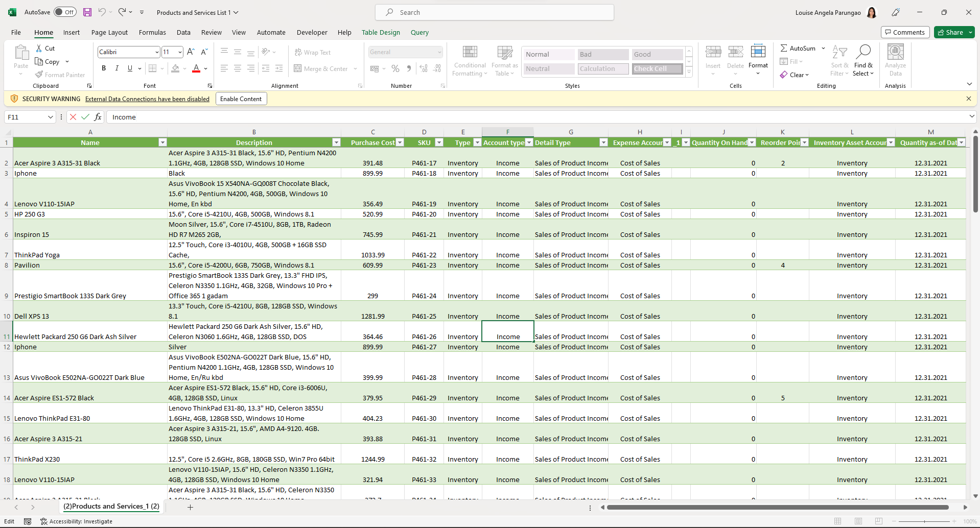980x528 pixels.
Task: Switch to the Formulas tab
Action: point(152,32)
